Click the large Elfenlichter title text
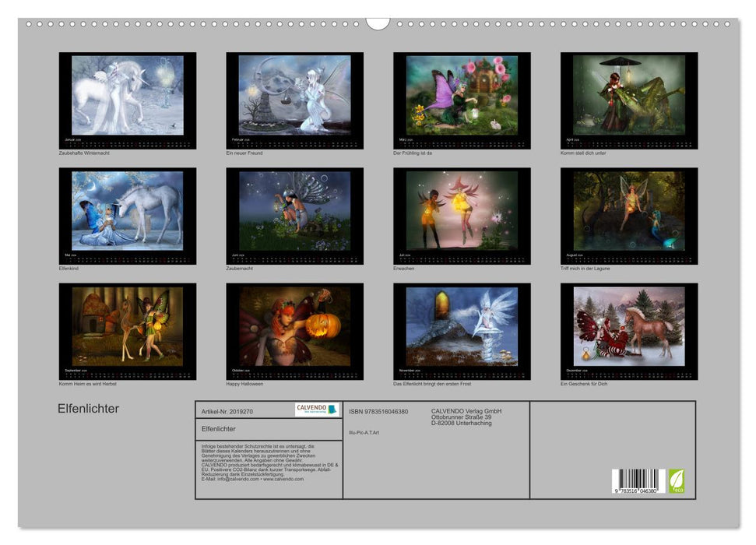This screenshot has width=756, height=545. point(88,409)
